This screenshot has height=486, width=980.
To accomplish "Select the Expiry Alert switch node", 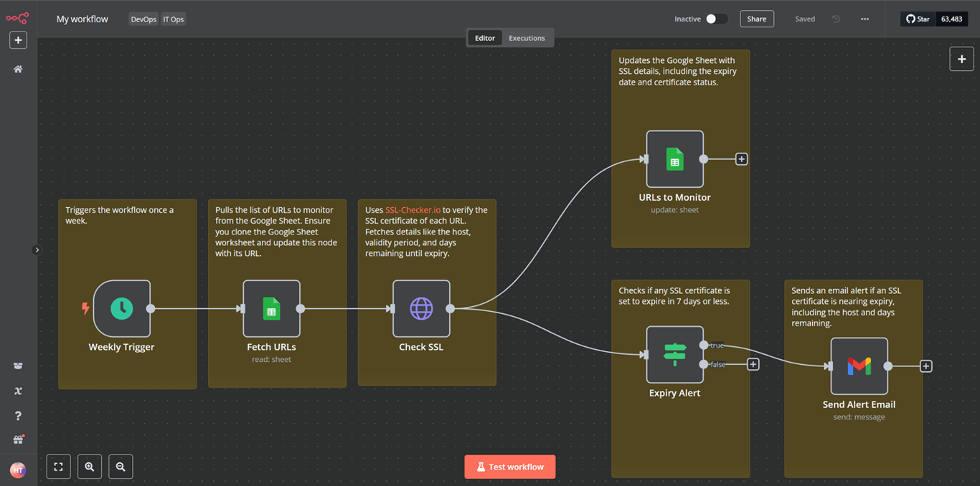I will click(674, 354).
